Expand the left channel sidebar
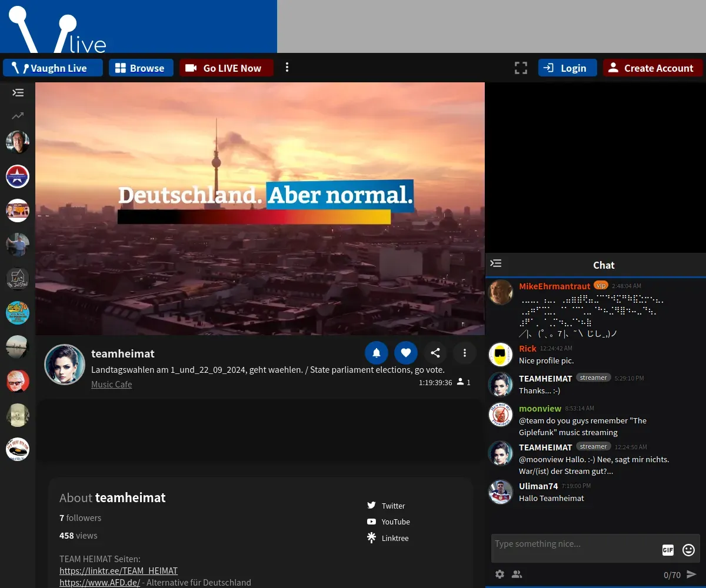 click(18, 92)
